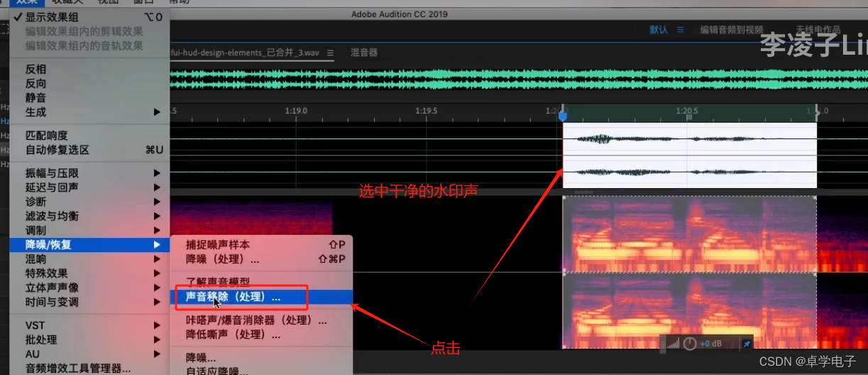Open 音频增效工具管理器
The image size is (868, 375).
click(88, 368)
